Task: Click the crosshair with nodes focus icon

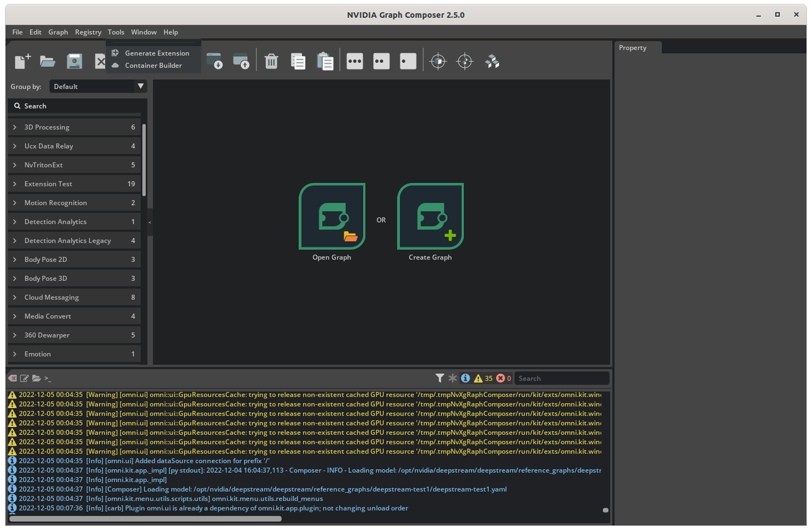Action: pos(465,61)
